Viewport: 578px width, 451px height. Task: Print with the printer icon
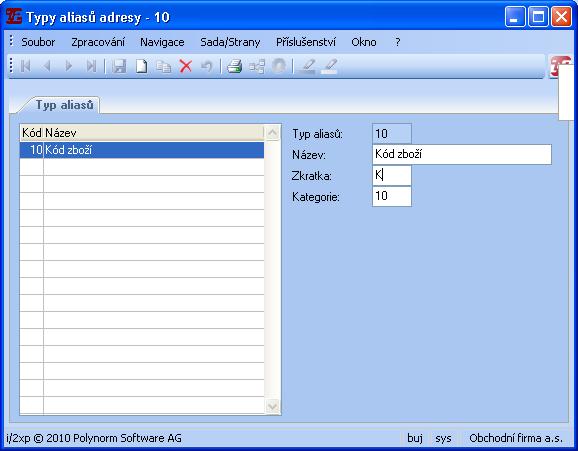[234, 66]
